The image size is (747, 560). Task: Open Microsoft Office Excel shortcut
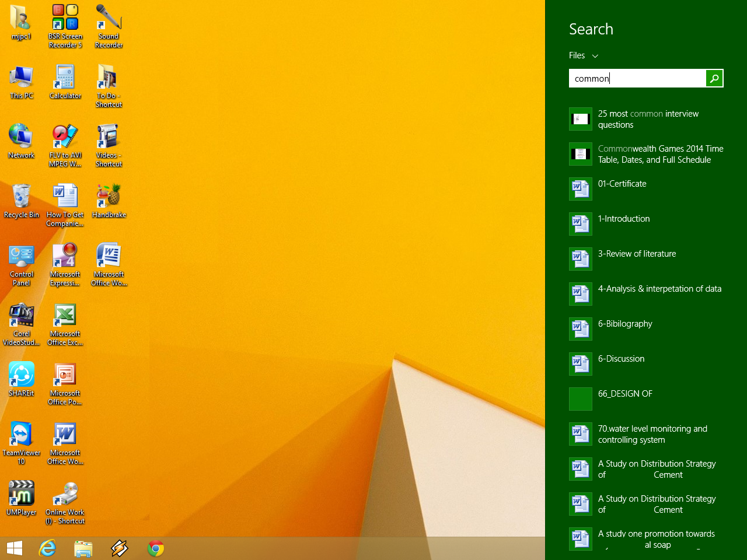(x=65, y=325)
